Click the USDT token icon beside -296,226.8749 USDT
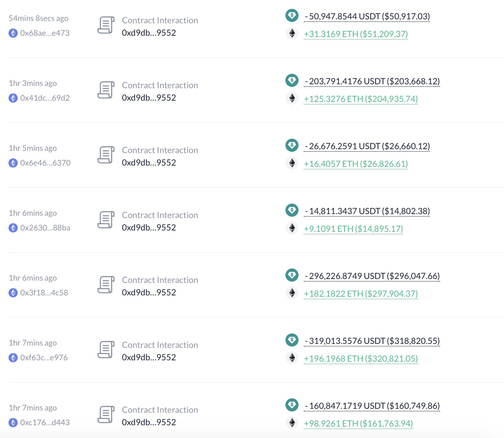 [x=292, y=275]
